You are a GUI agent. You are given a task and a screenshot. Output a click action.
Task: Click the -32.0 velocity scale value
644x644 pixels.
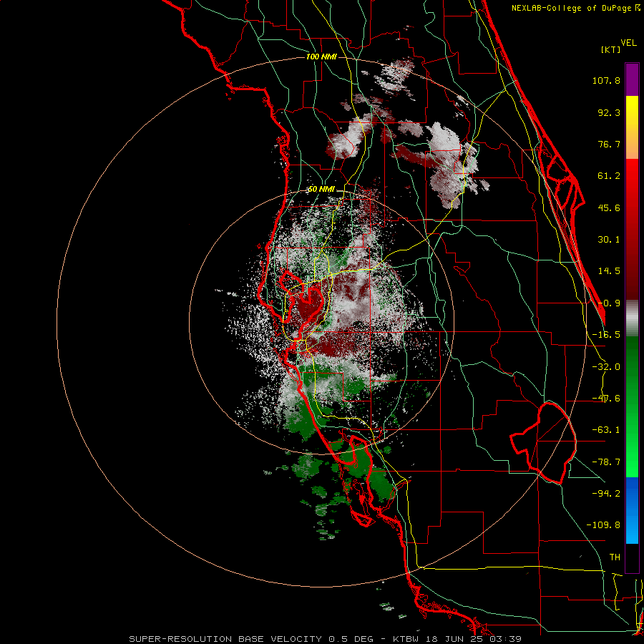(606, 367)
